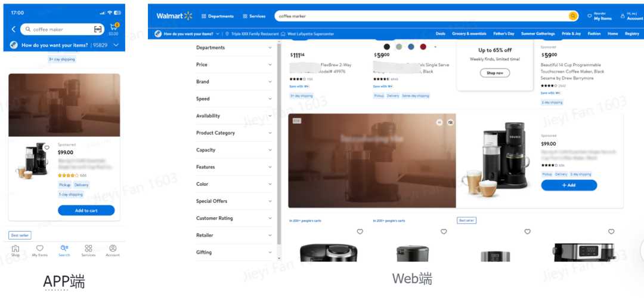Open Father's Day in web nav
This screenshot has height=298, width=644.
(503, 34)
